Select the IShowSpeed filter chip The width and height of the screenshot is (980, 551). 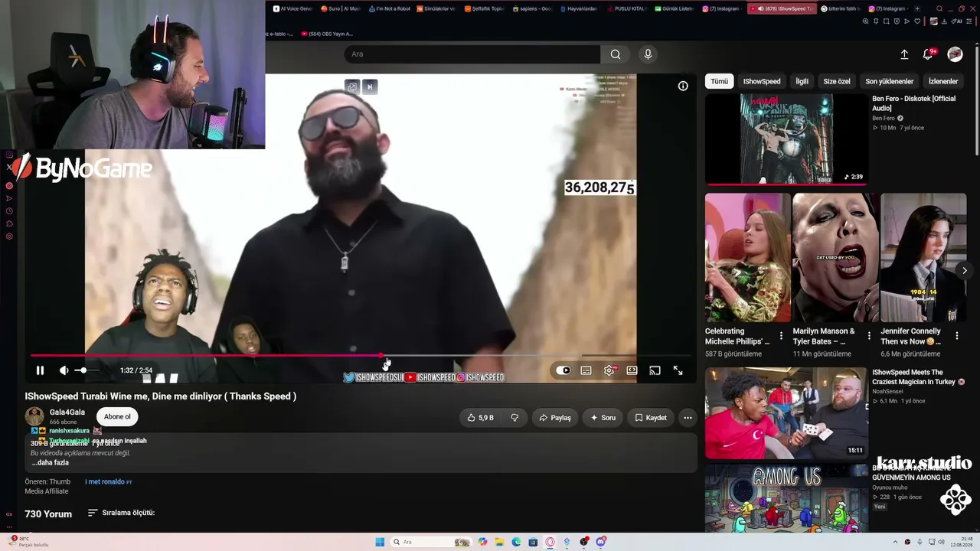[762, 81]
